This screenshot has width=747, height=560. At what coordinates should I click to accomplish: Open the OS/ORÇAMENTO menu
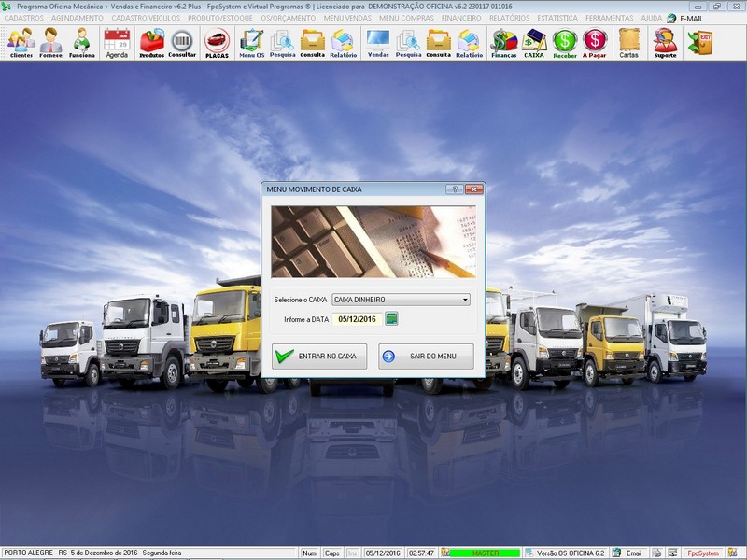click(x=289, y=18)
